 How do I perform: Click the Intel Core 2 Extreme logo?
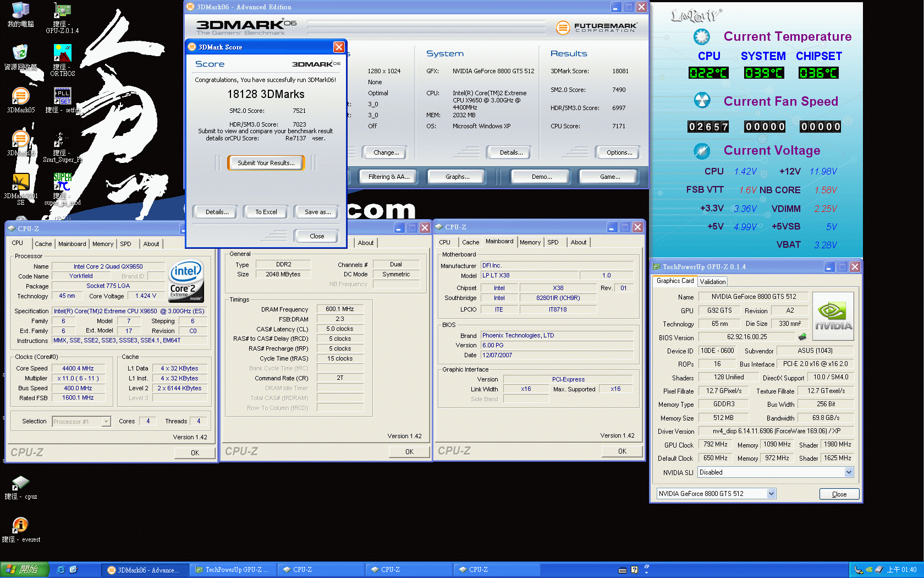point(186,280)
